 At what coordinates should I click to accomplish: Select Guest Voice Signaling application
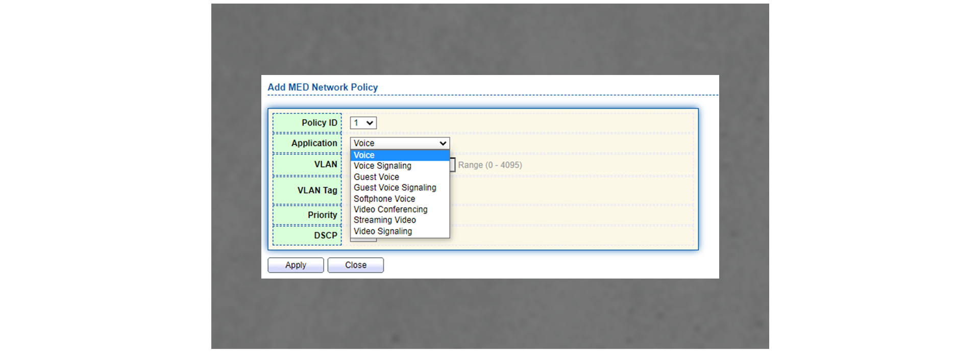[x=395, y=188]
